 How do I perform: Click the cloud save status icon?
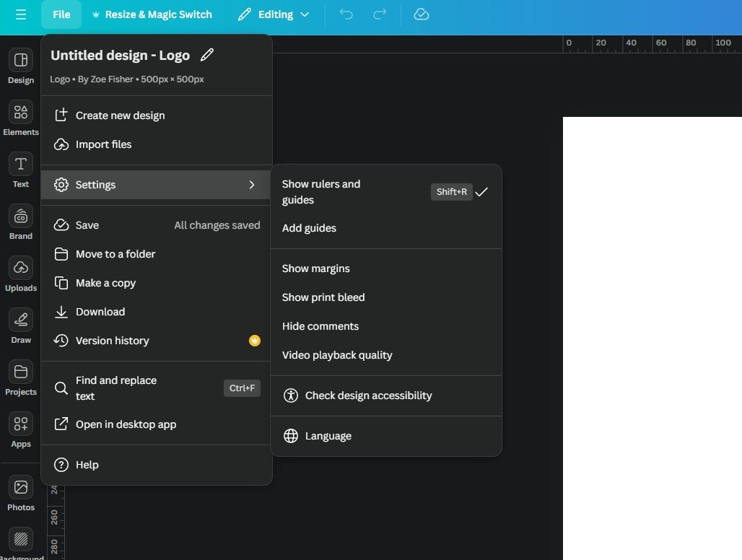click(422, 14)
